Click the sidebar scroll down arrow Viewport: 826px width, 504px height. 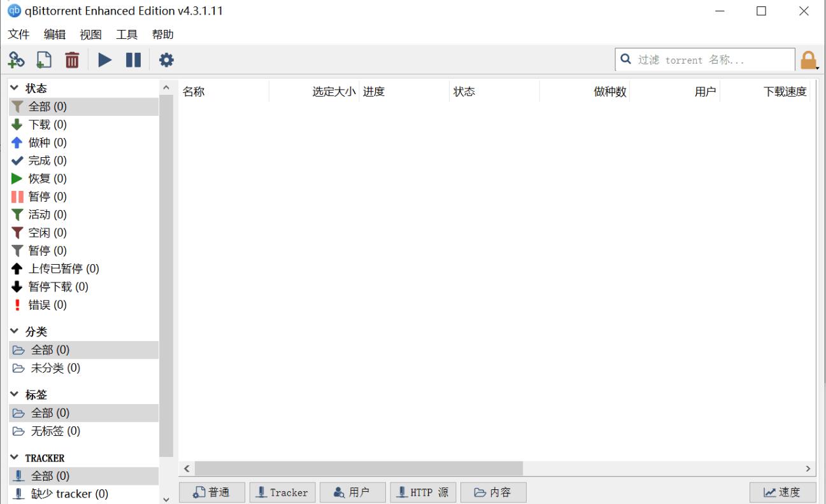click(x=166, y=498)
